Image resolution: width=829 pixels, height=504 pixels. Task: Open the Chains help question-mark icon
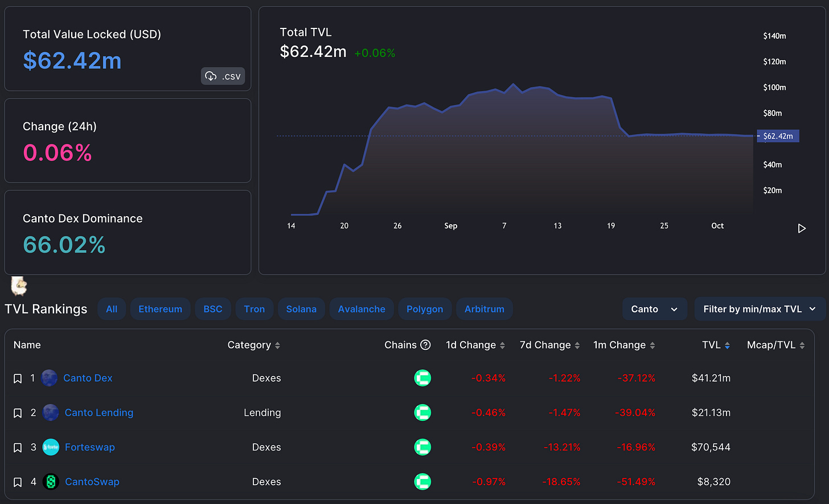pos(425,345)
